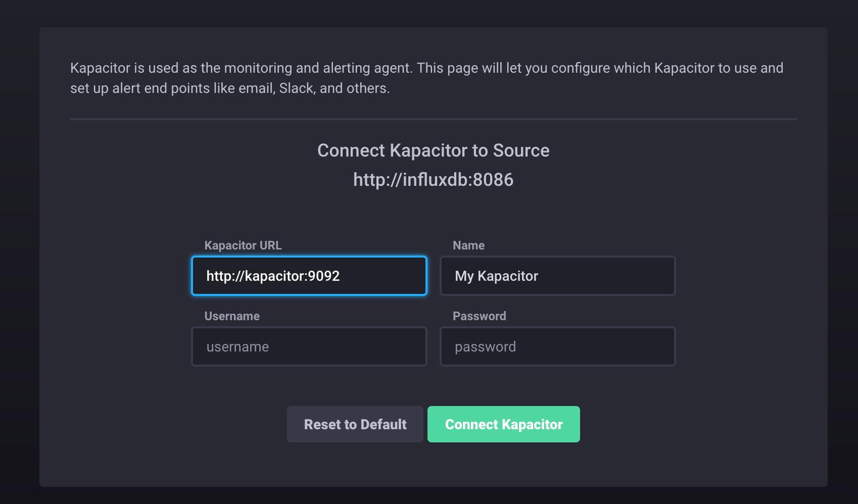The height and width of the screenshot is (504, 858).
Task: Click the Username field label
Action: point(232,316)
